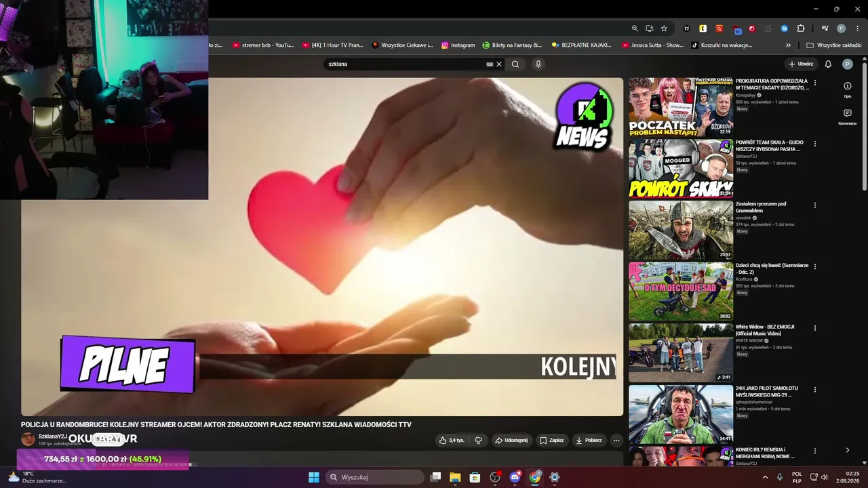Screen dimensions: 868x488
Task: Open the Windows Start menu
Action: click(x=314, y=477)
